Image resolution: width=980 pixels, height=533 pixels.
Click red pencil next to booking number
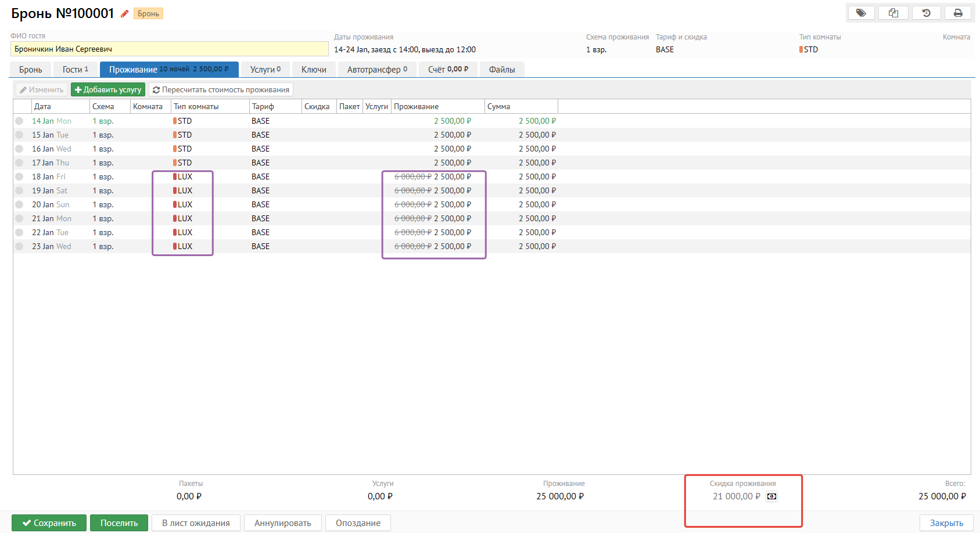coord(124,13)
